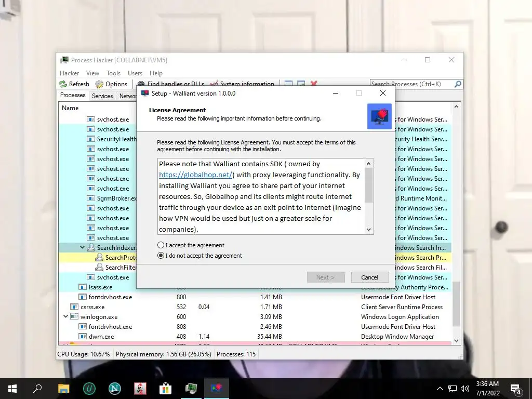
Task: Switch to the Services tab
Action: coord(102,96)
